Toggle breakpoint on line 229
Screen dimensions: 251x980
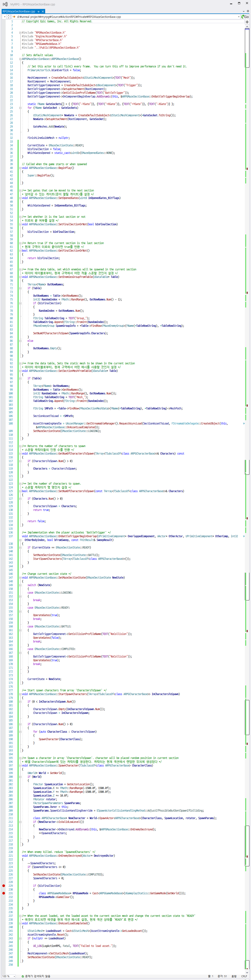(4, 886)
